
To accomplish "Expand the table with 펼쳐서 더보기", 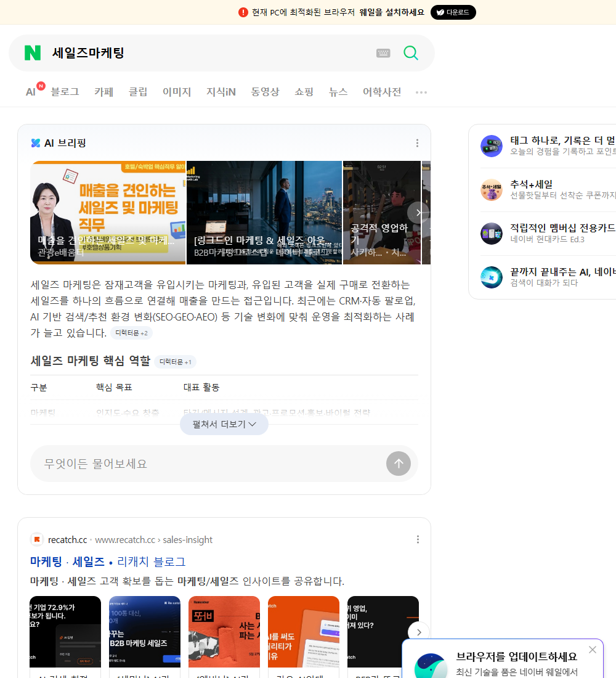I will click(x=224, y=424).
